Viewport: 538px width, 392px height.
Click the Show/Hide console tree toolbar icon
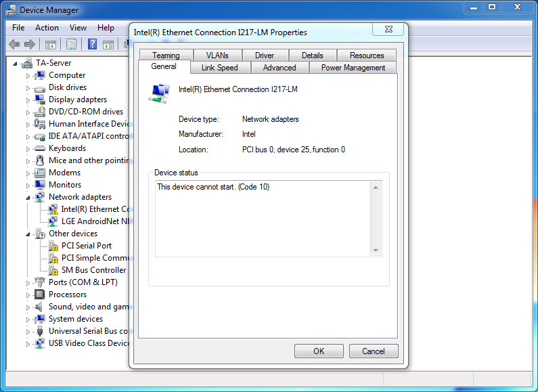pyautogui.click(x=51, y=44)
